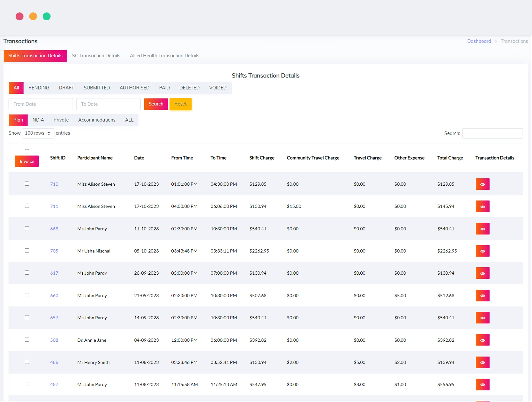Tick the checkbox for shift 660
Image resolution: width=532 pixels, height=402 pixels.
[x=27, y=295]
